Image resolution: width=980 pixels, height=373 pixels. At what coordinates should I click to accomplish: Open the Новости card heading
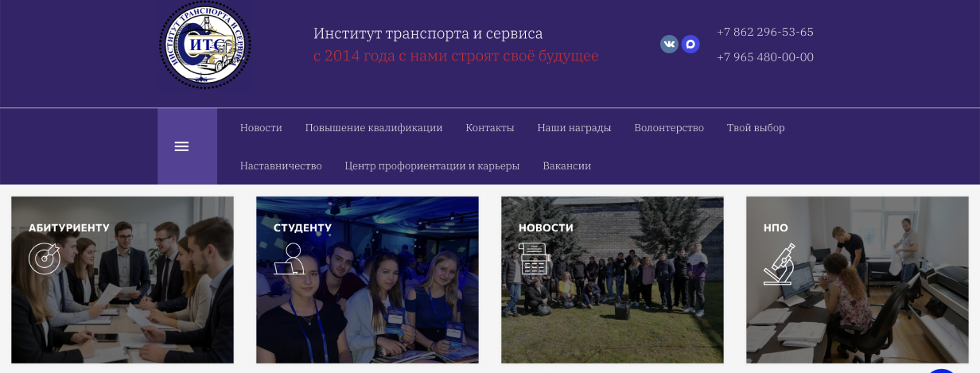click(x=546, y=227)
